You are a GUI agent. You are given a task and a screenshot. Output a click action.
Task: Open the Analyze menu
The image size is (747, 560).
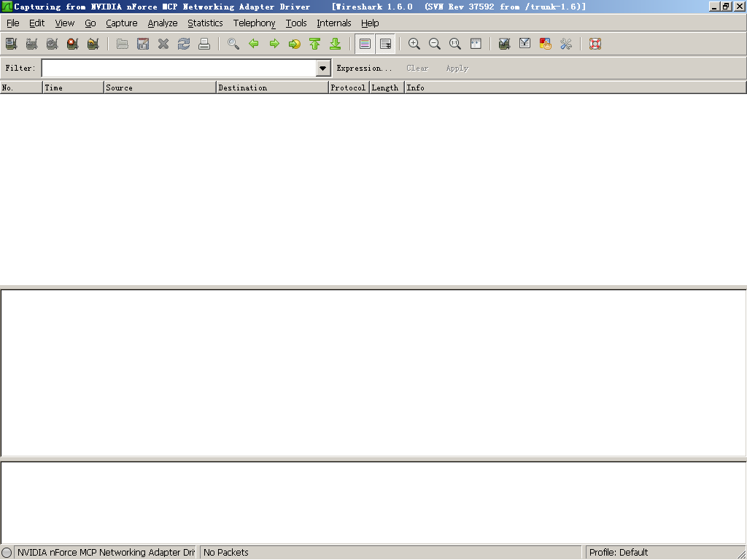point(163,23)
